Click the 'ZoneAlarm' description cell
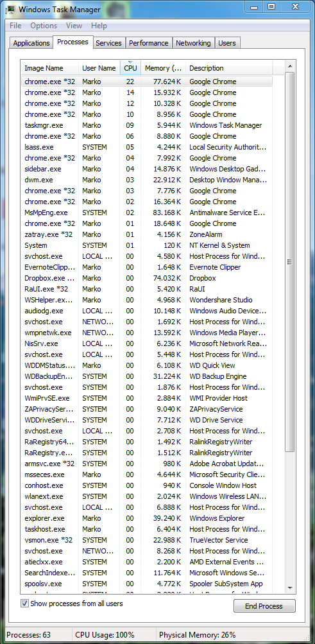Viewport: 315px width, 644px height. tap(206, 234)
